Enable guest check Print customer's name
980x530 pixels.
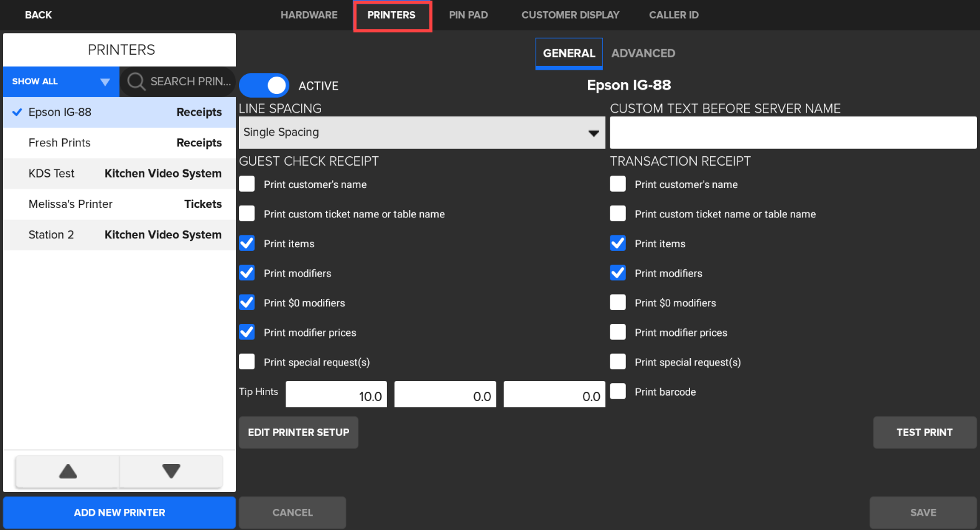pos(247,184)
